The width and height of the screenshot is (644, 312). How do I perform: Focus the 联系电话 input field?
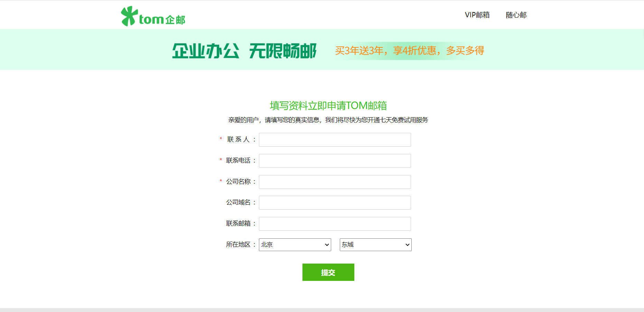coord(335,161)
